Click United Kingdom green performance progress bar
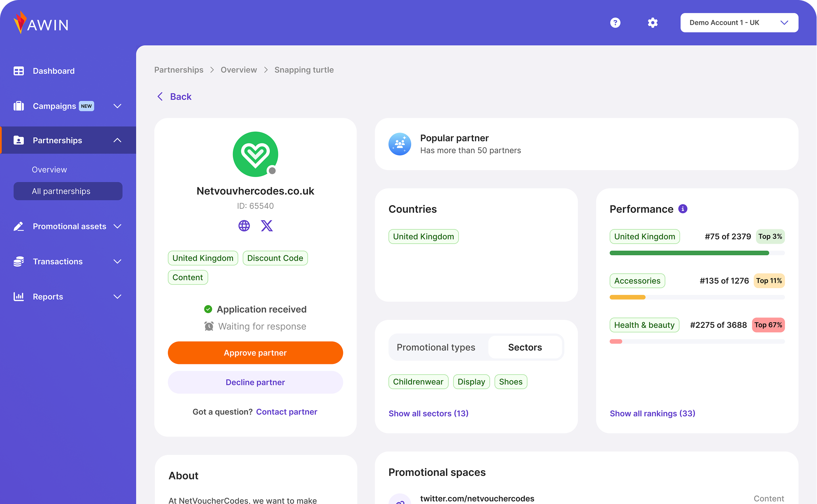 pos(697,253)
